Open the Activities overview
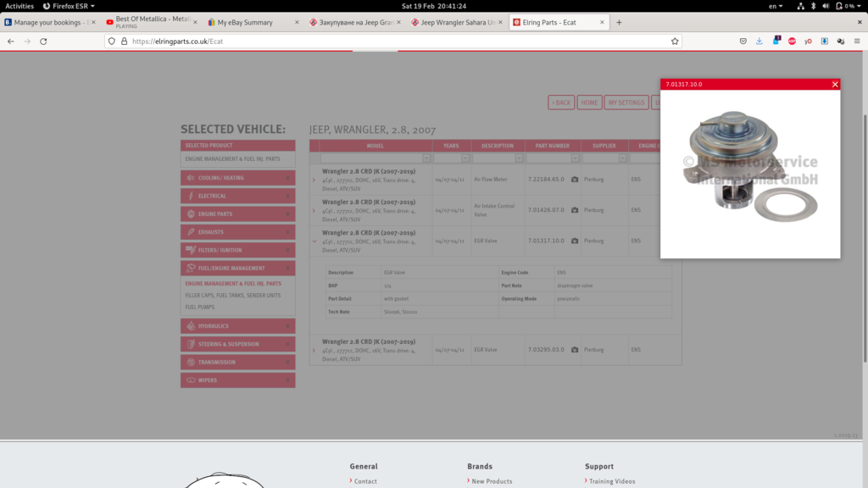Screen dimensions: 868x488 (x=19, y=6)
